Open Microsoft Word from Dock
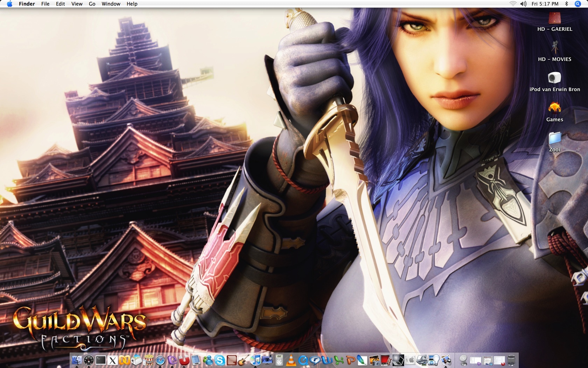 pos(327,360)
